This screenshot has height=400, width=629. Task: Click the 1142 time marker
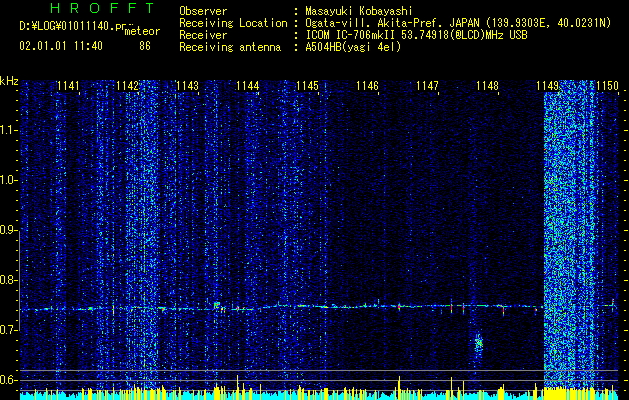[128, 86]
